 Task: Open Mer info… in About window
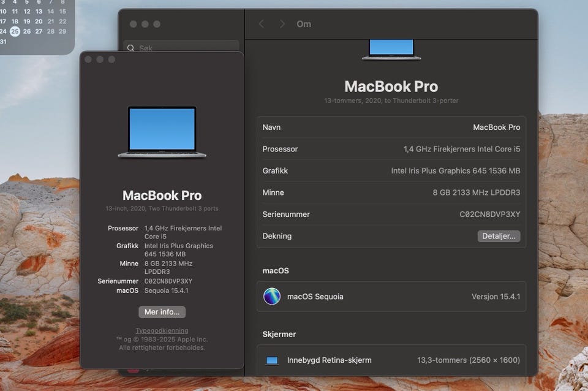(x=162, y=312)
